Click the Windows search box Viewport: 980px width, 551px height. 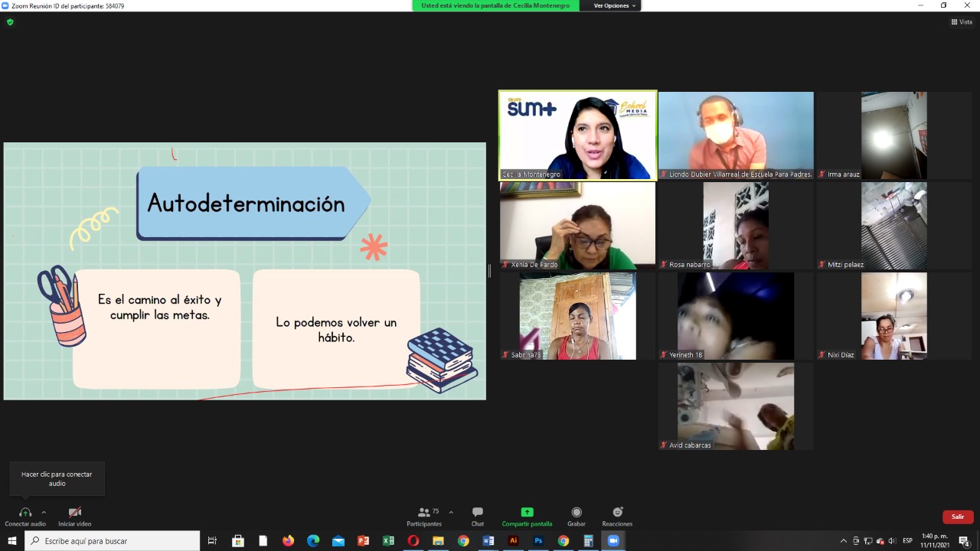click(113, 541)
